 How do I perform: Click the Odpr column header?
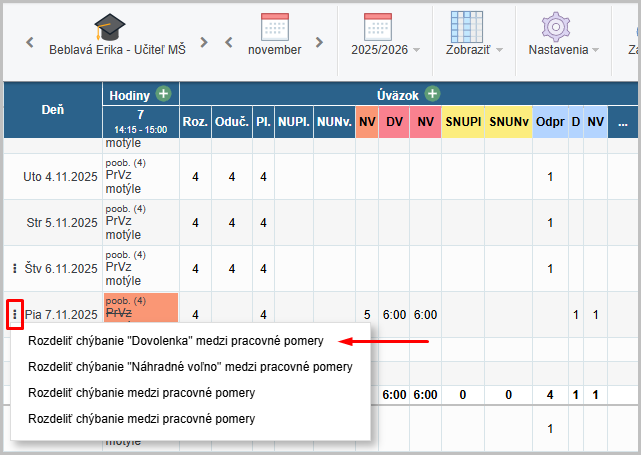pos(549,121)
